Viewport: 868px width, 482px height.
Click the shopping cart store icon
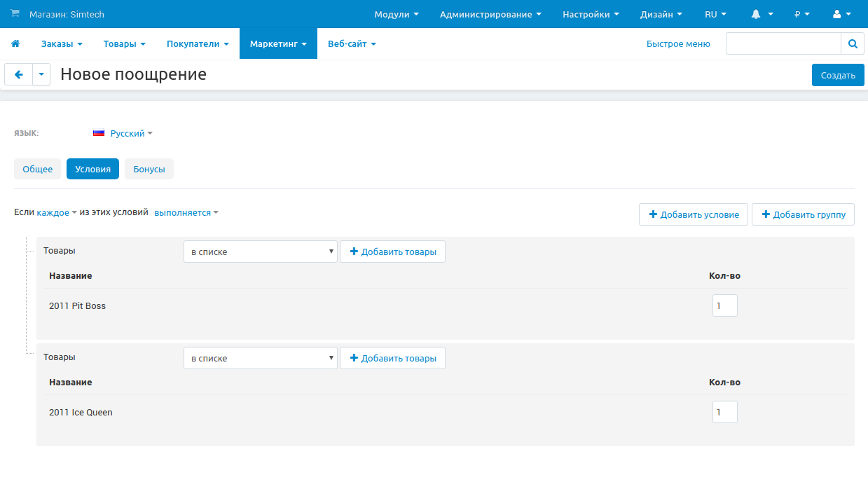(x=15, y=14)
